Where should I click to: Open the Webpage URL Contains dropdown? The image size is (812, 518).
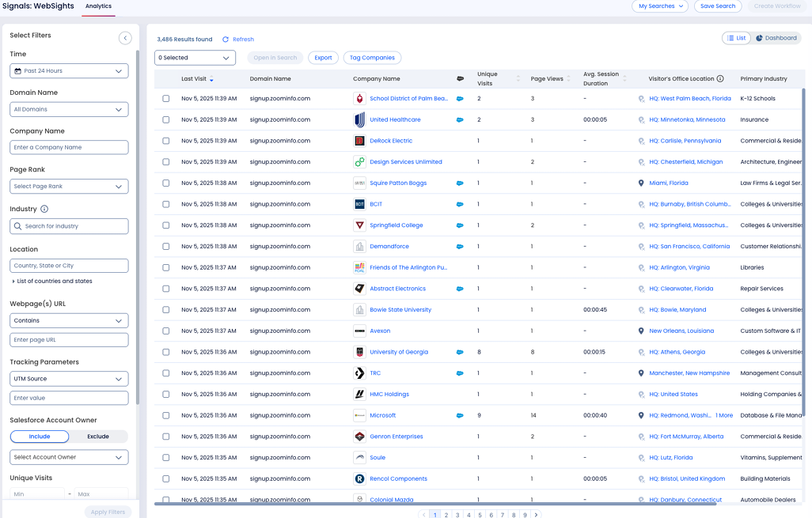coord(69,321)
